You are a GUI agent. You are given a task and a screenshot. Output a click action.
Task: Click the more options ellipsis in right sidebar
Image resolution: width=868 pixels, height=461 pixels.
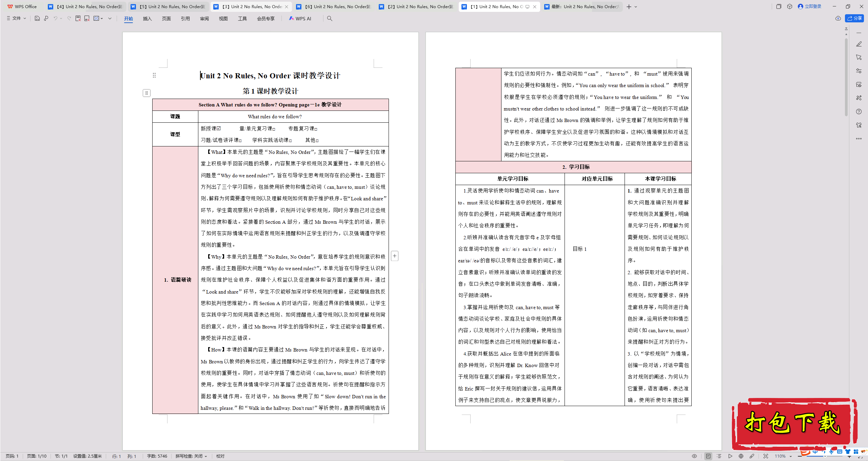[859, 139]
